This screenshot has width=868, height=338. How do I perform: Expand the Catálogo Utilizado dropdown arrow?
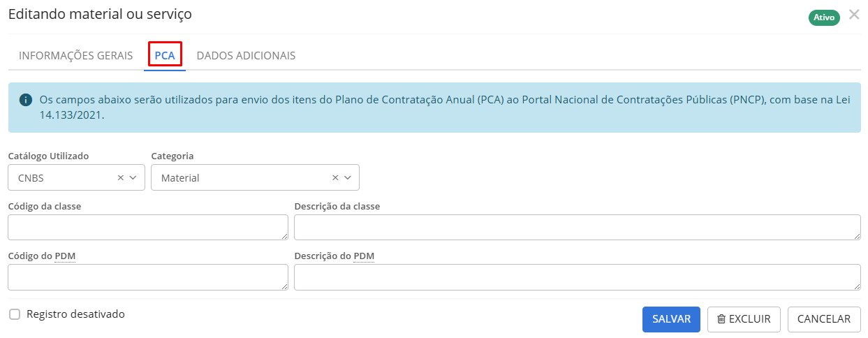click(x=133, y=177)
